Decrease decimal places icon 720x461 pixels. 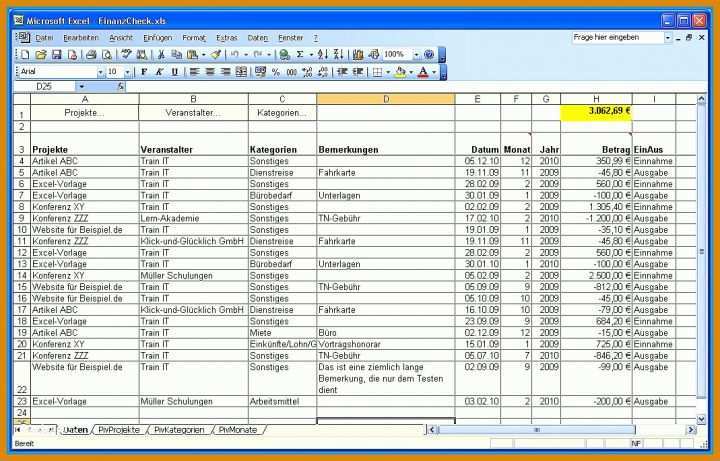pos(323,72)
